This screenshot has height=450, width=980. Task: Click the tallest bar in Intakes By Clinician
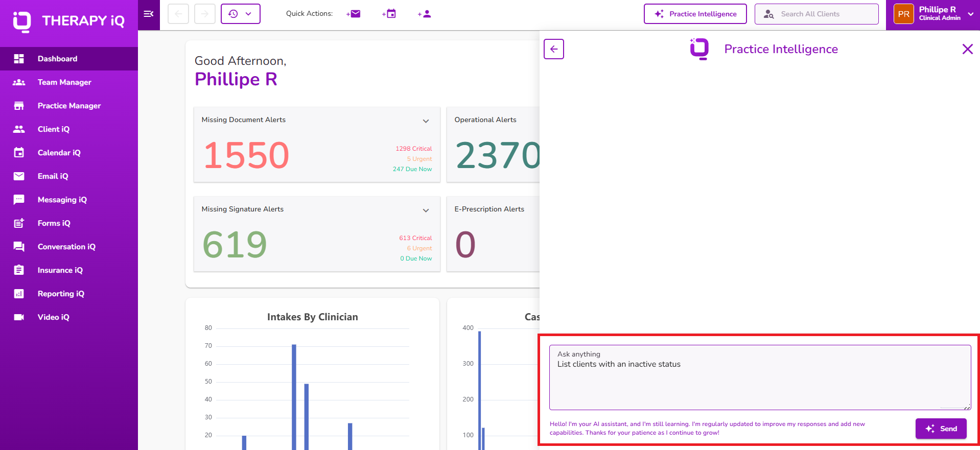click(x=294, y=397)
